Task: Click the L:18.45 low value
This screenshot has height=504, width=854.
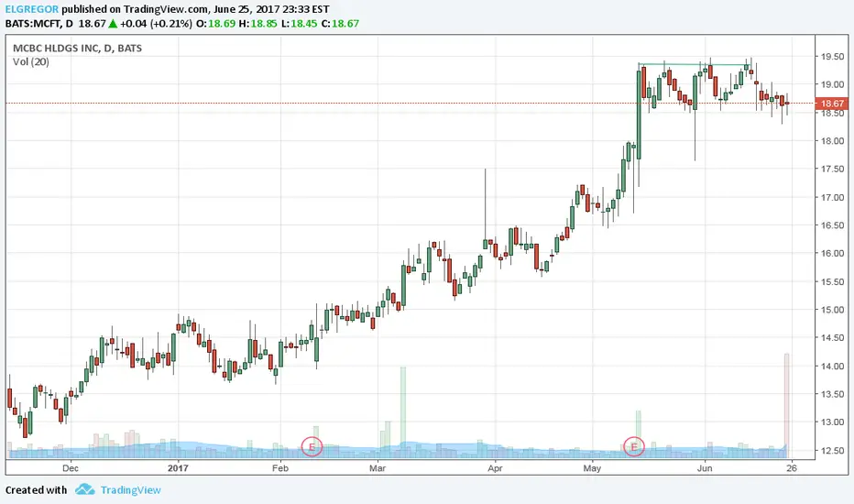Action: click(299, 24)
